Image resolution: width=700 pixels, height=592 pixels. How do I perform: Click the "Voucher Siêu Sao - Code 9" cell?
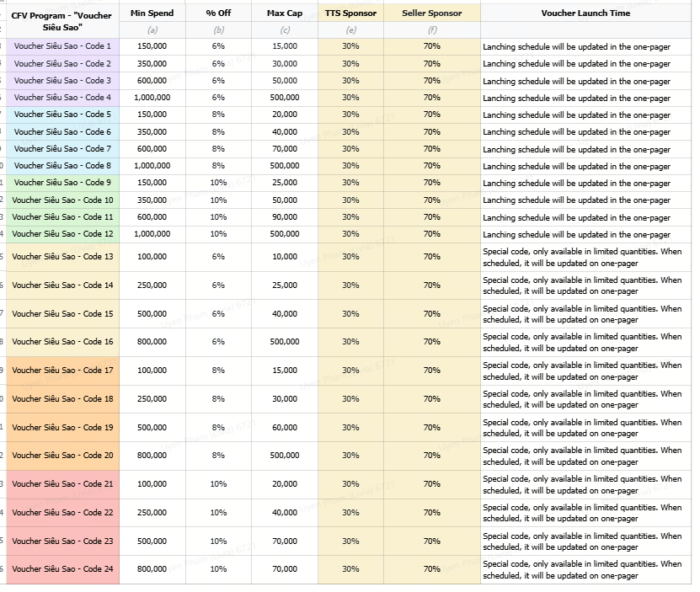pos(62,183)
